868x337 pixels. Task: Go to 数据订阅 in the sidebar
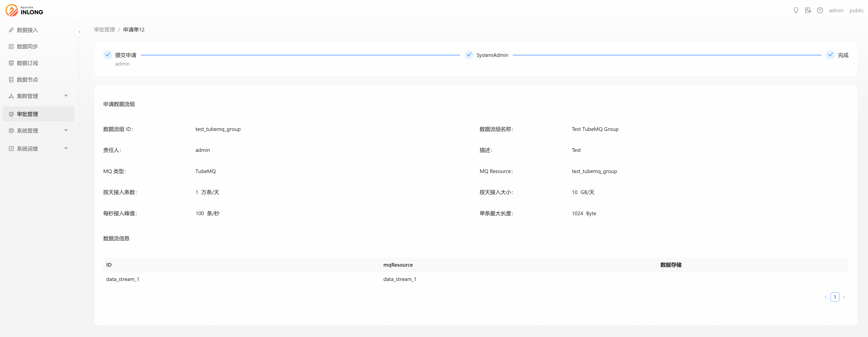click(x=27, y=63)
